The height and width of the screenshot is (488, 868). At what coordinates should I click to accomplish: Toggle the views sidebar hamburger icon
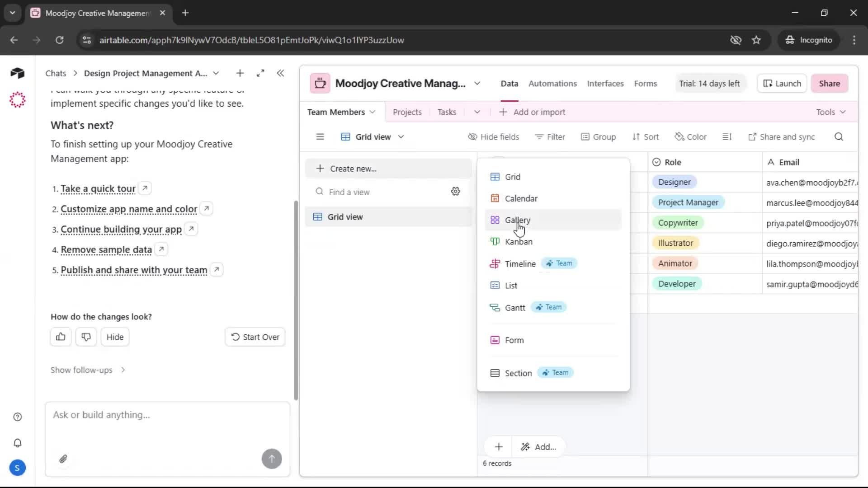click(320, 137)
